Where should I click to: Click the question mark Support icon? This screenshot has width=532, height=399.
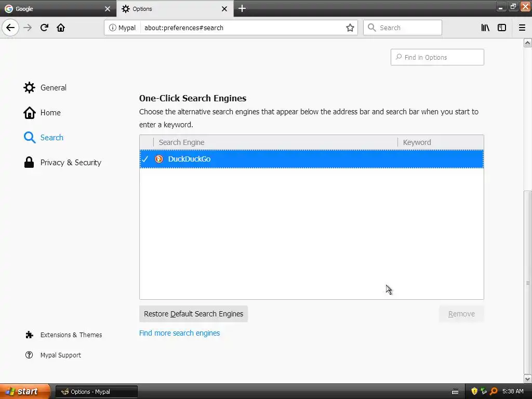29,355
